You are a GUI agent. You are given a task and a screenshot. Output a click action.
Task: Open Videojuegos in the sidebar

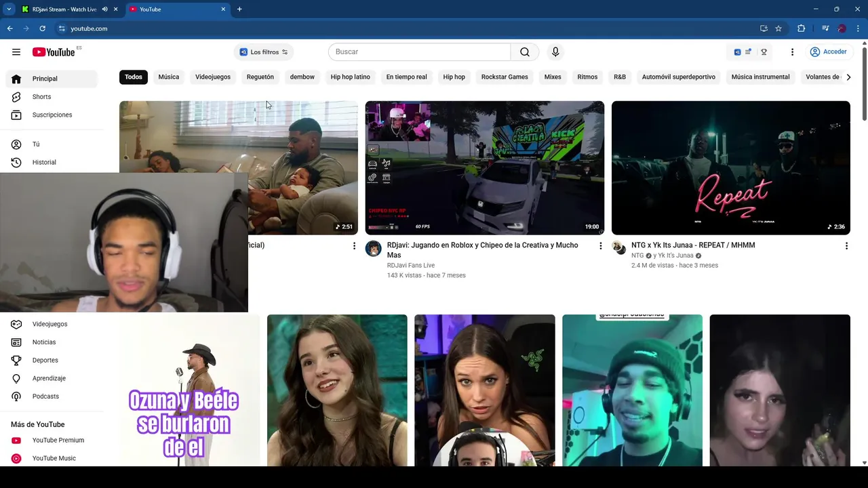coord(52,324)
